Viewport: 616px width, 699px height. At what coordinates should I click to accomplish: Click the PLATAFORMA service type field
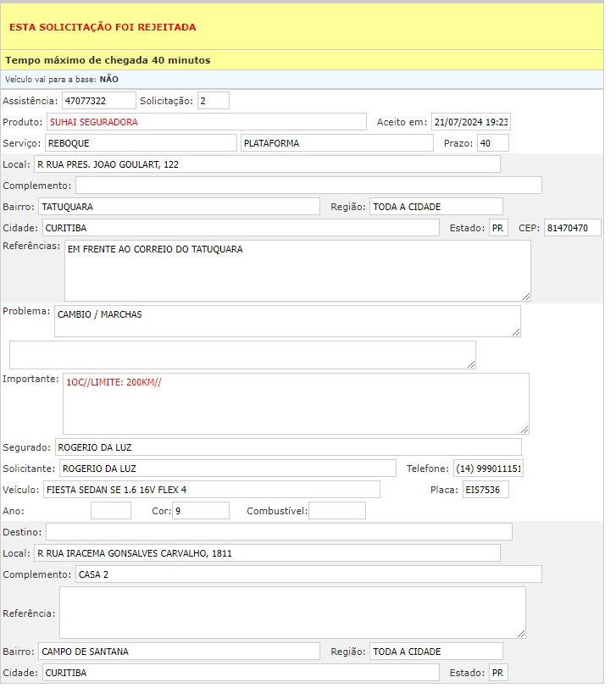pyautogui.click(x=336, y=143)
